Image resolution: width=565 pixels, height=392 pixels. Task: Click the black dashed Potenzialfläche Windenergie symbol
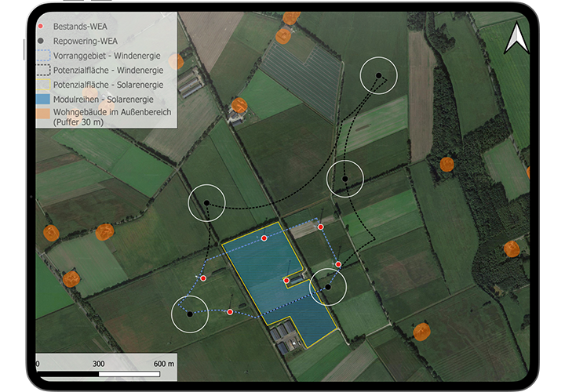click(42, 70)
